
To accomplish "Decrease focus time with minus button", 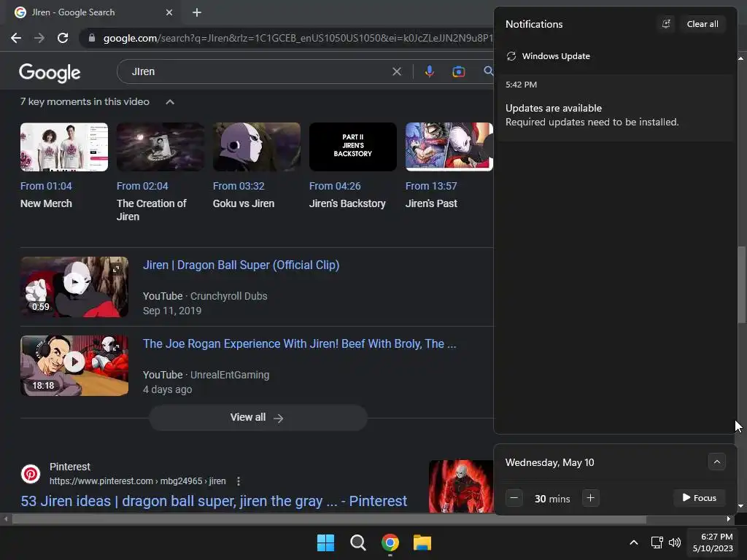I will click(514, 498).
